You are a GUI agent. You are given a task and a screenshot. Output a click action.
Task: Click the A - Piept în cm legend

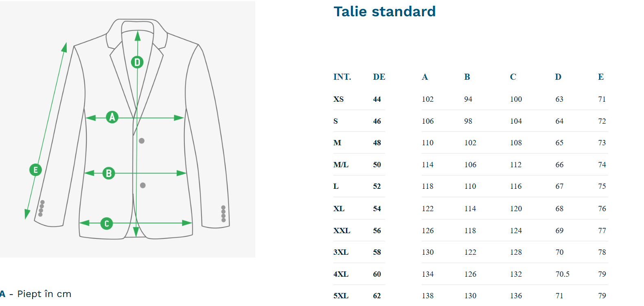[36, 294]
